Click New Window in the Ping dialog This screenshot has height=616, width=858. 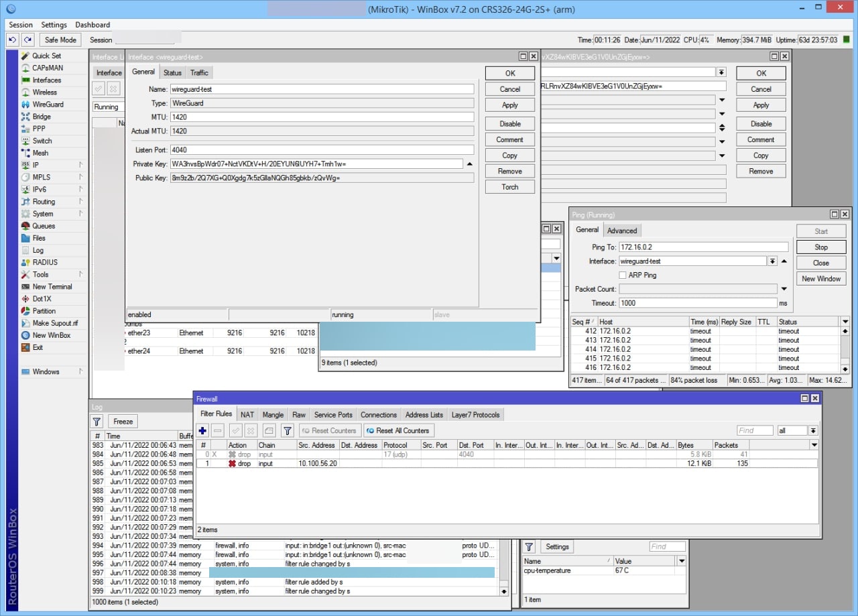click(x=821, y=279)
